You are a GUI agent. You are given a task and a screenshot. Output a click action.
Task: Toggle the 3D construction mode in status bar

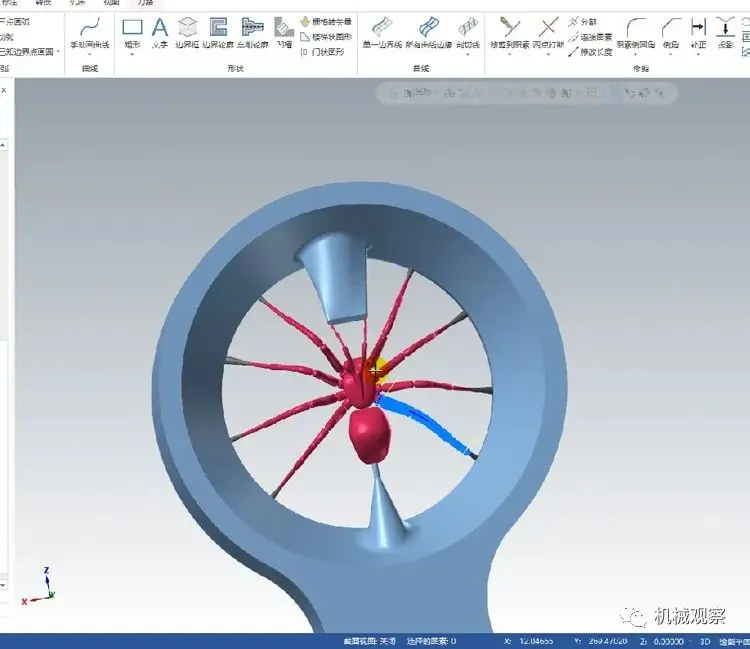[705, 641]
